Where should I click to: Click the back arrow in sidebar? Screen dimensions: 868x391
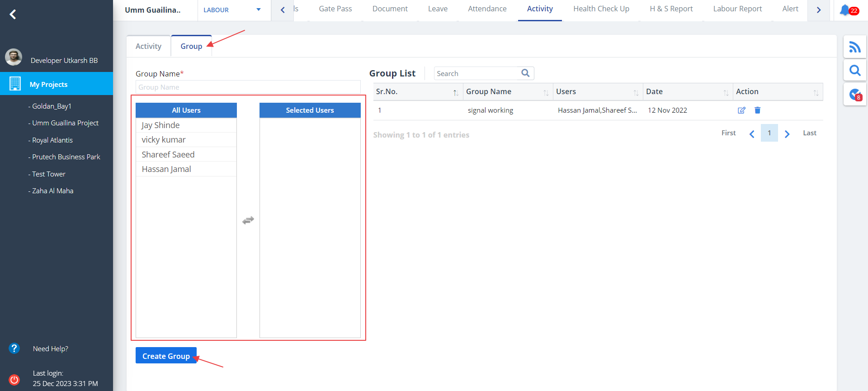(x=13, y=14)
